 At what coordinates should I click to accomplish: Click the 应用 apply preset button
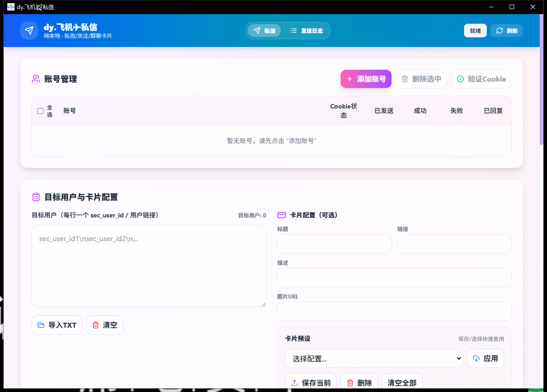pos(485,358)
